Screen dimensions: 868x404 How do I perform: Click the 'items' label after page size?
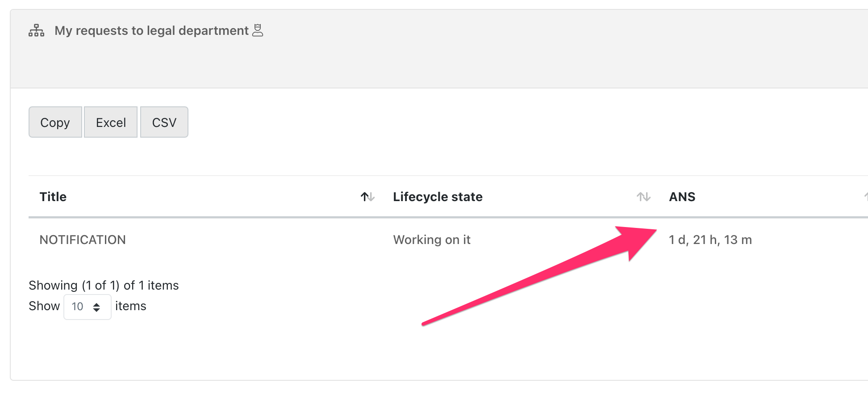pos(130,306)
